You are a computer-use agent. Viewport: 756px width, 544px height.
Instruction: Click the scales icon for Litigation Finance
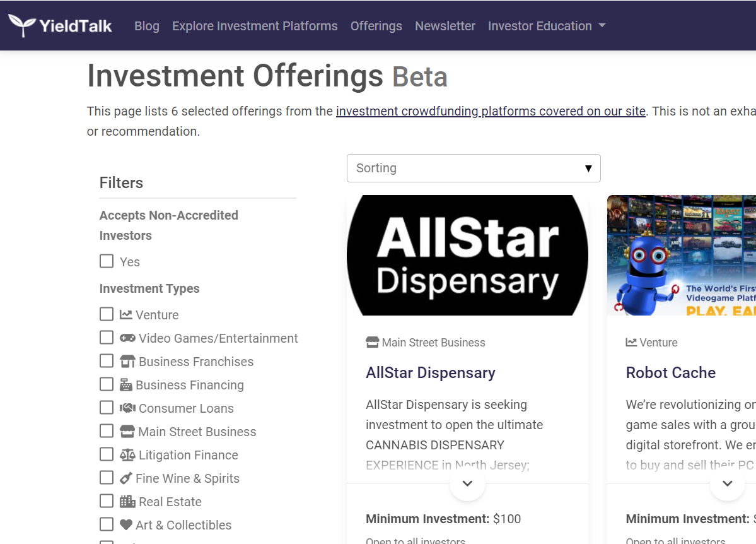click(128, 455)
